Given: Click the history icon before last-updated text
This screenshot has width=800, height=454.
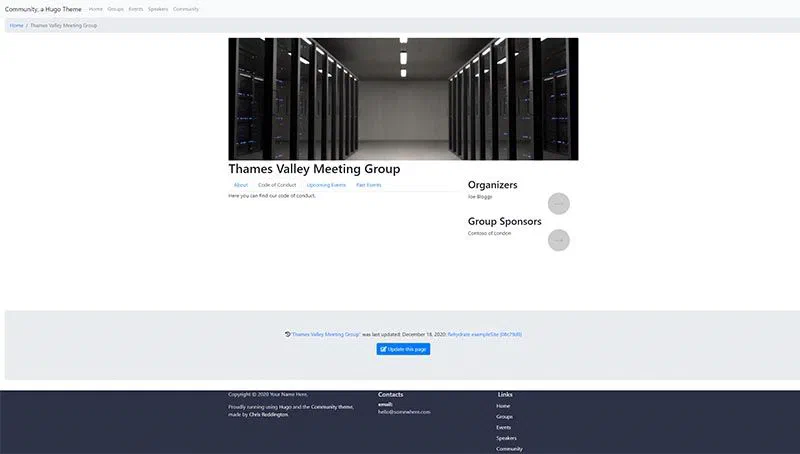Looking at the screenshot, I should [x=287, y=334].
